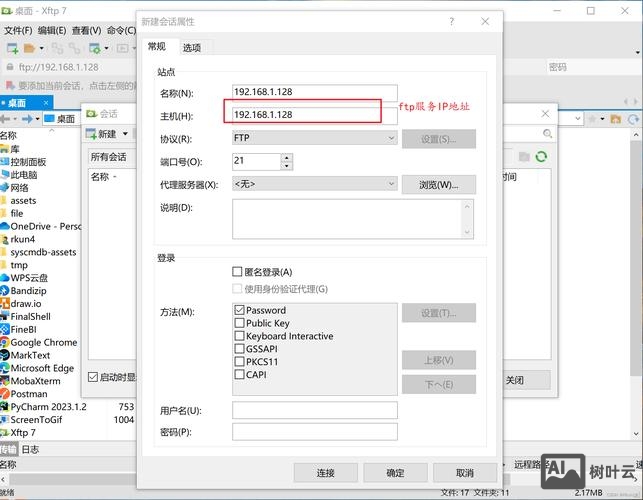Click the 取消 cancel button
The height and width of the screenshot is (500, 643).
point(465,473)
